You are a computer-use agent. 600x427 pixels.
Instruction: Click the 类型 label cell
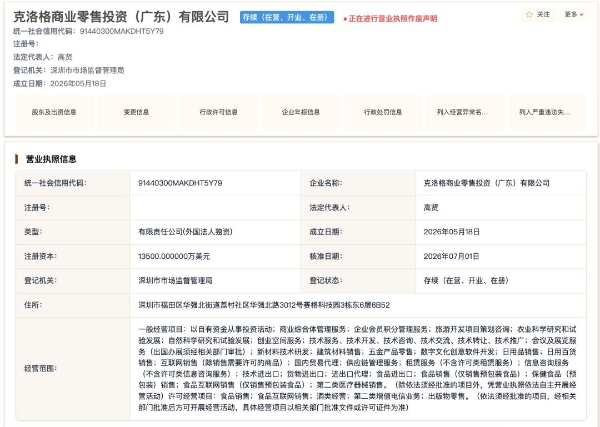coord(73,232)
